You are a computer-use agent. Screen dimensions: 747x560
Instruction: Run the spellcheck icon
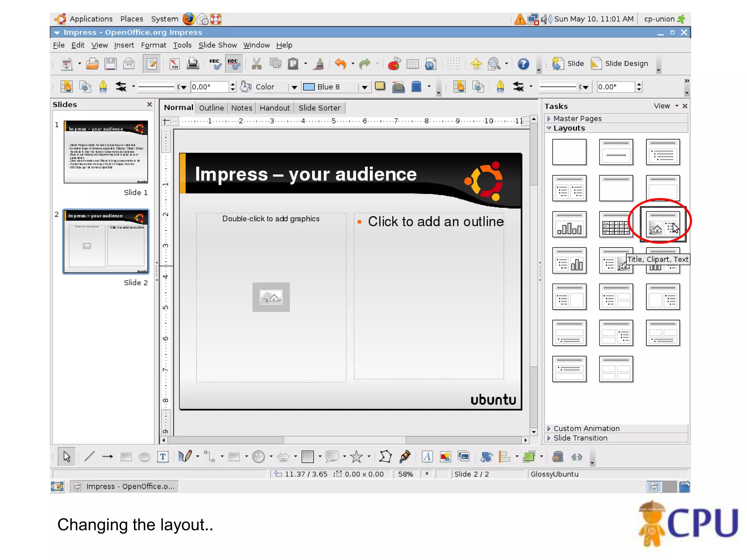[215, 64]
